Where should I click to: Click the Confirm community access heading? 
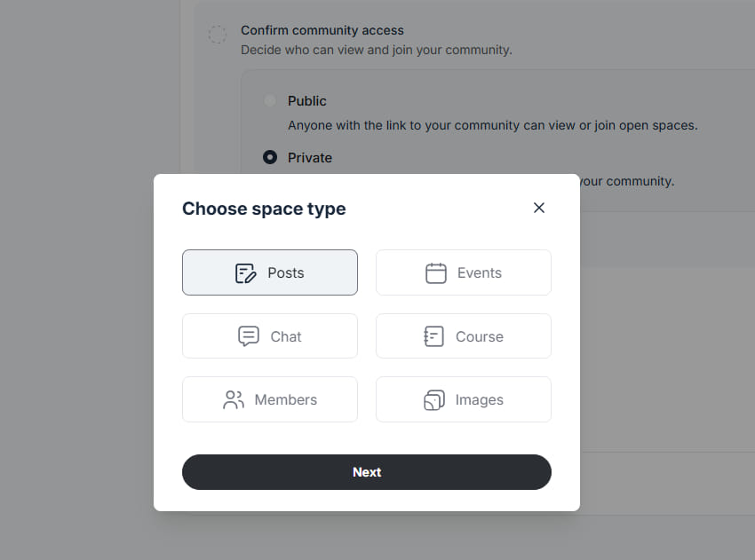pos(322,30)
